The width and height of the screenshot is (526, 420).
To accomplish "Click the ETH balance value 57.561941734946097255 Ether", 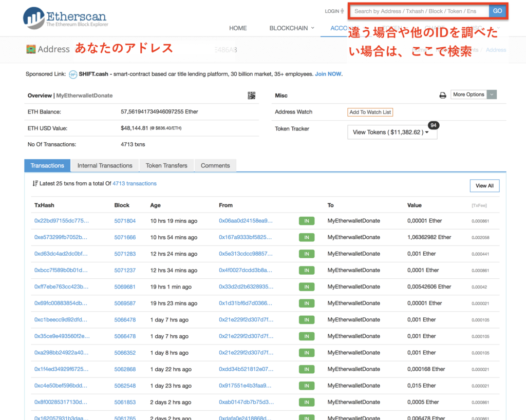I will pyautogui.click(x=159, y=111).
